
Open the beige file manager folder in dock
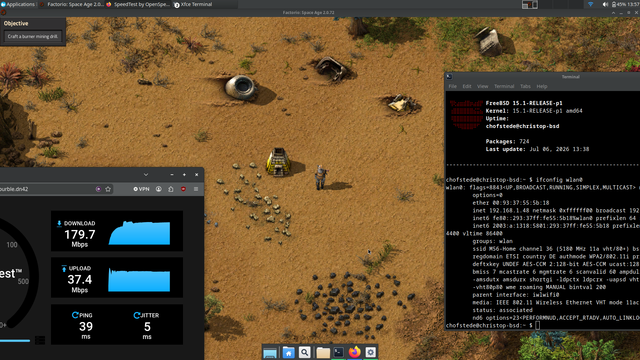[x=322, y=352]
